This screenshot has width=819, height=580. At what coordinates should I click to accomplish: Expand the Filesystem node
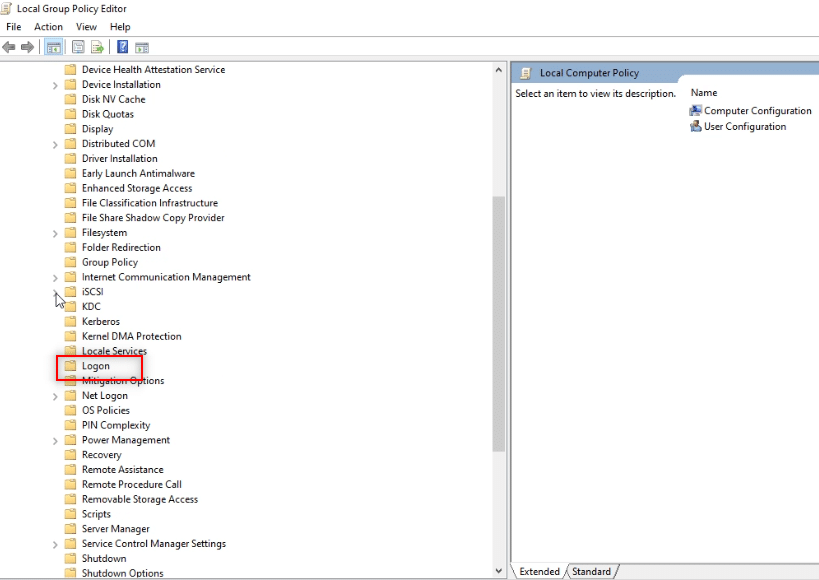tap(55, 234)
